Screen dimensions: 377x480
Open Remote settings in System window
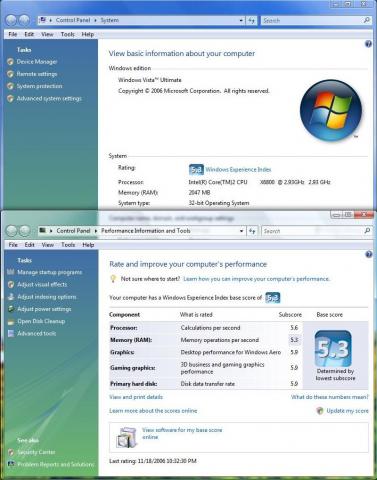pyautogui.click(x=37, y=74)
